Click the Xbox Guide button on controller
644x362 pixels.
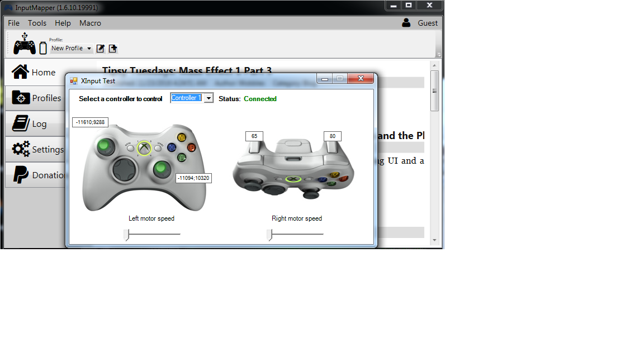pyautogui.click(x=144, y=147)
